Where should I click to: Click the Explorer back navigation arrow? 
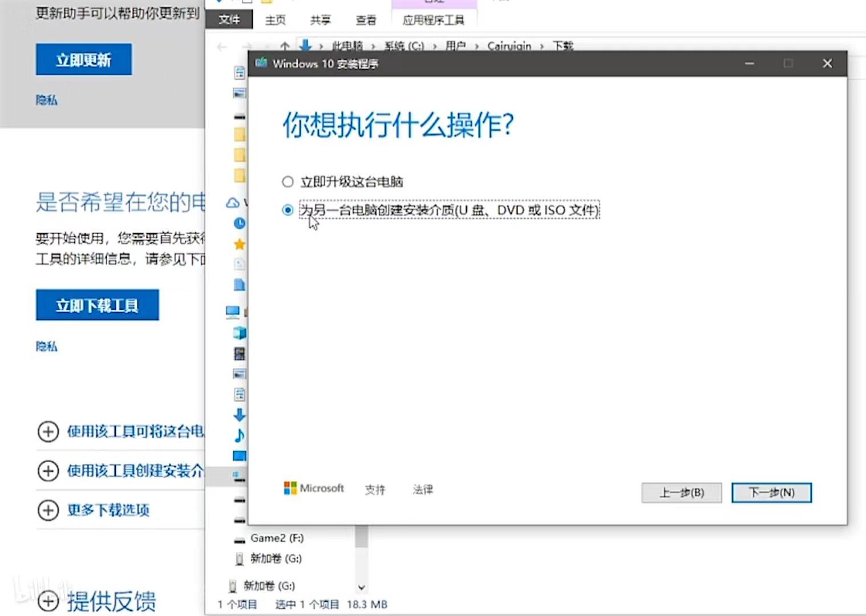coord(222,46)
